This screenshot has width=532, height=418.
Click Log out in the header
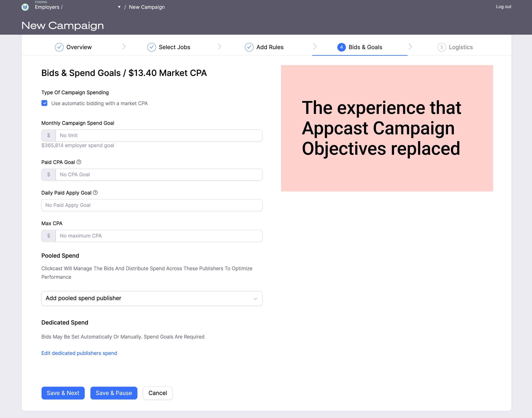pos(503,7)
